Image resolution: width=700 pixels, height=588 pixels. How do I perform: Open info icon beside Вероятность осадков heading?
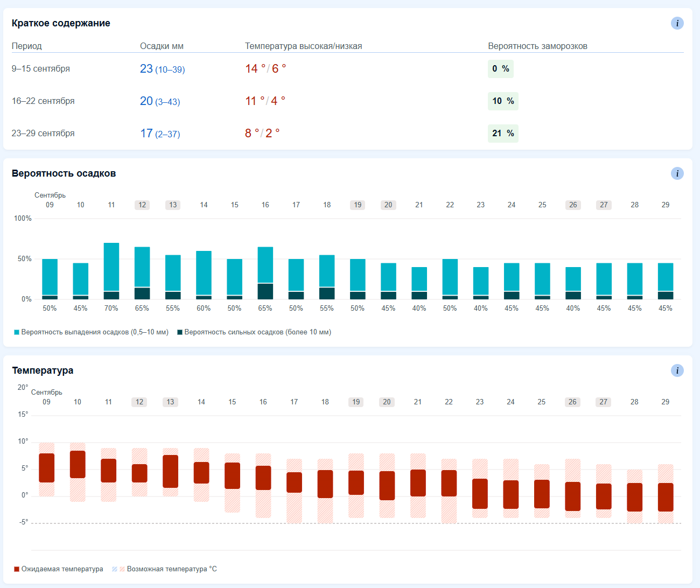(x=677, y=173)
